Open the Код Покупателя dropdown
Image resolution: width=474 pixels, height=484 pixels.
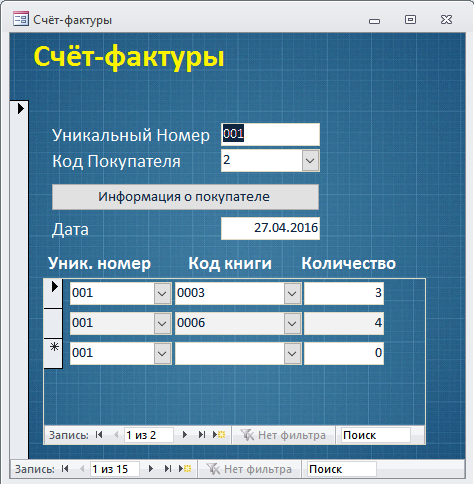click(x=310, y=161)
